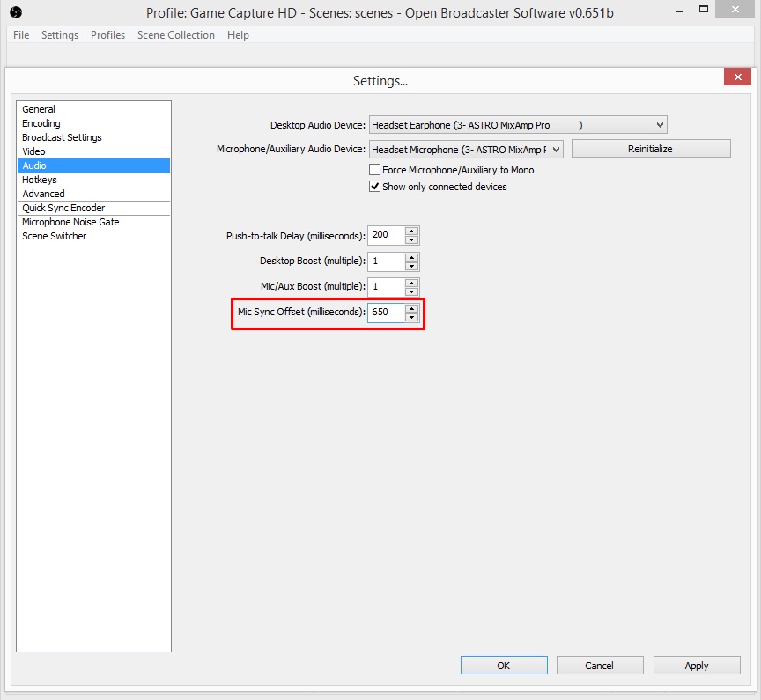The height and width of the screenshot is (700, 761).
Task: Expand the Microphone/Auxiliary Audio Device dropdown
Action: tap(556, 150)
